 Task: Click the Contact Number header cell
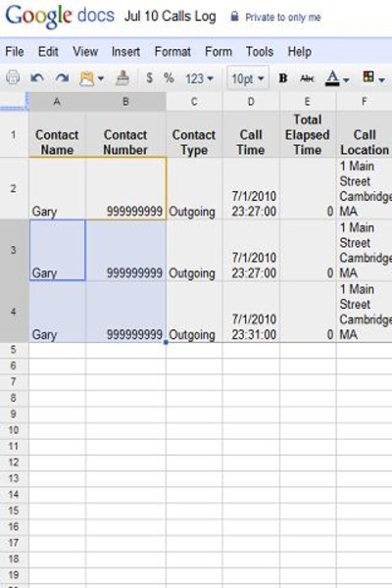125,134
